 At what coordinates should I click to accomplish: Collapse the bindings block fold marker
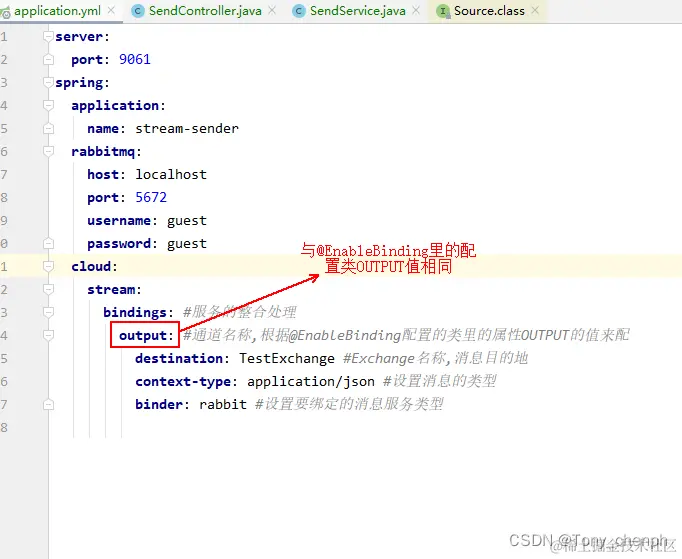(x=48, y=312)
